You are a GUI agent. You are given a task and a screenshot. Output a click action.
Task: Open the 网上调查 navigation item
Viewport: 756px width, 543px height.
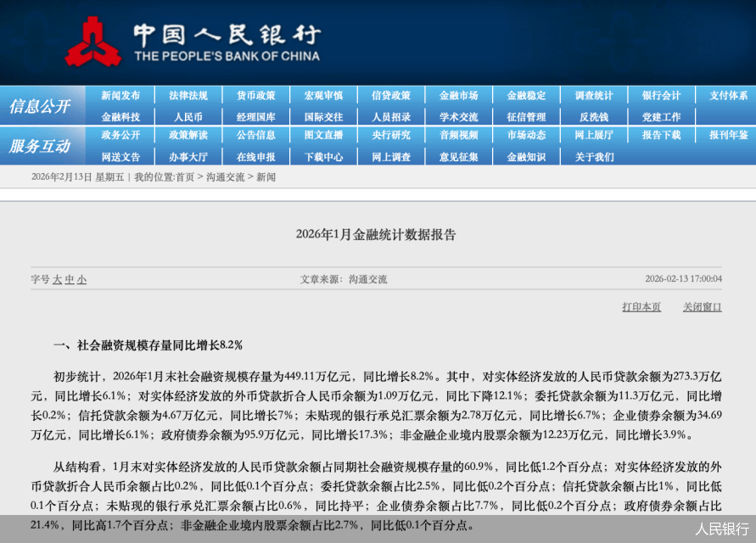[391, 158]
